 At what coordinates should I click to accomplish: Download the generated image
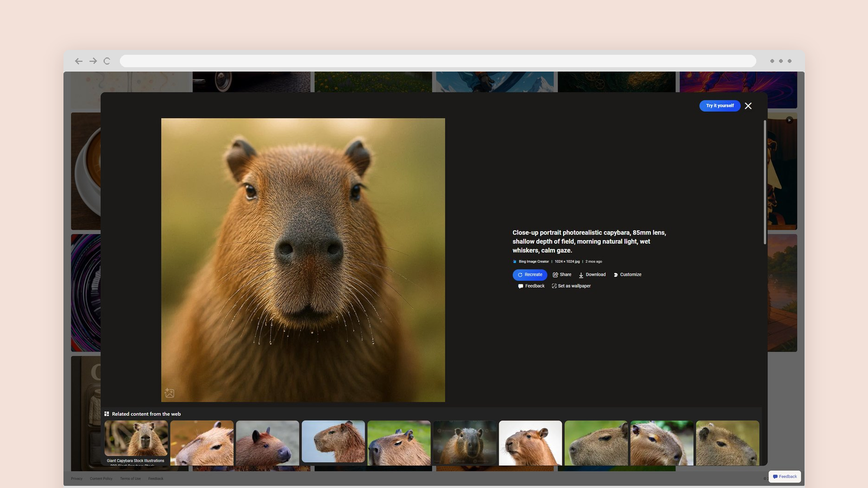click(x=592, y=275)
